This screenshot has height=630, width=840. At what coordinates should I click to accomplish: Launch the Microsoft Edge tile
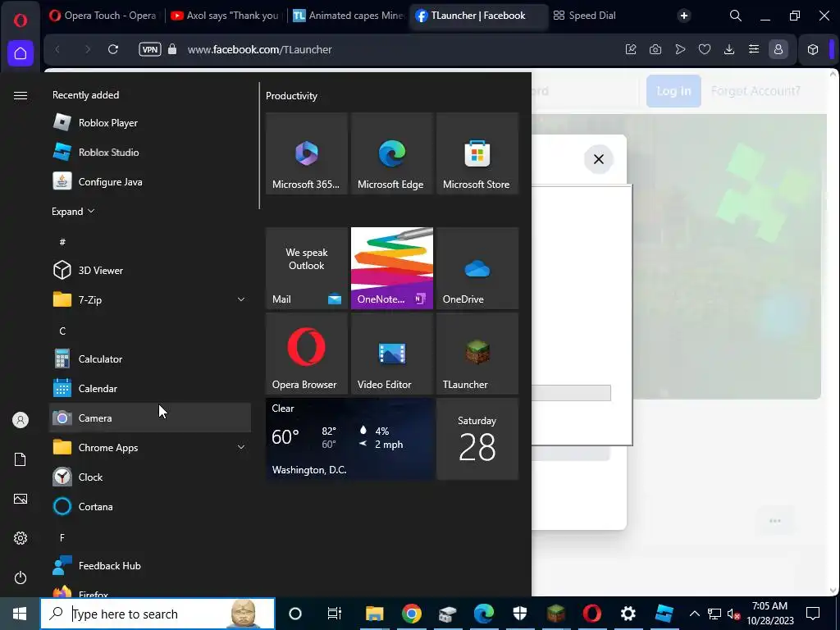[391, 153]
